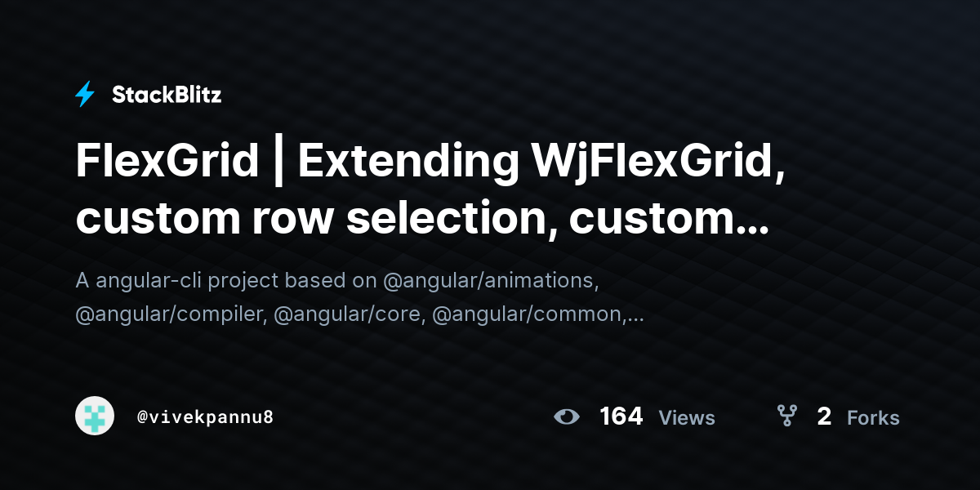This screenshot has height=490, width=980.
Task: Click @angular/compiler in the description
Action: pyautogui.click(x=171, y=315)
